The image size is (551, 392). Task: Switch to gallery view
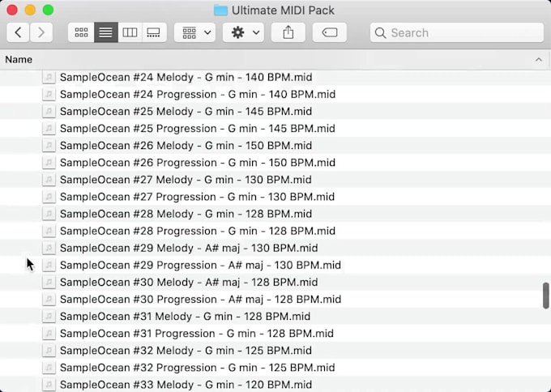coord(154,32)
